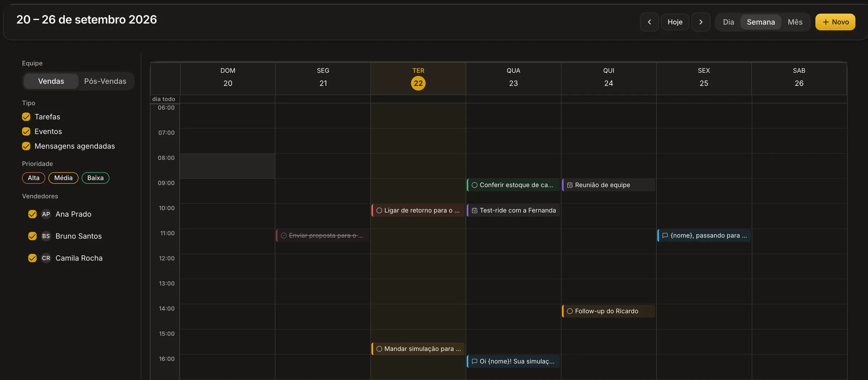Uncheck the Tarefas type filter
Screen dimensions: 868x380
coord(26,117)
